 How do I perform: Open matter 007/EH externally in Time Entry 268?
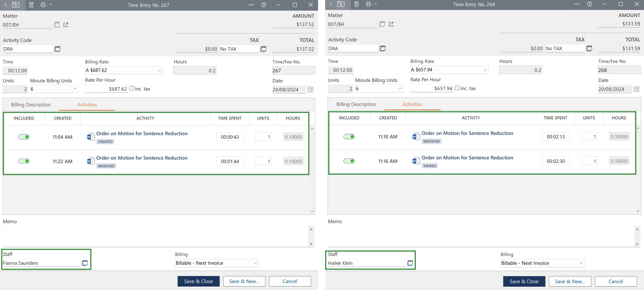pos(391,24)
